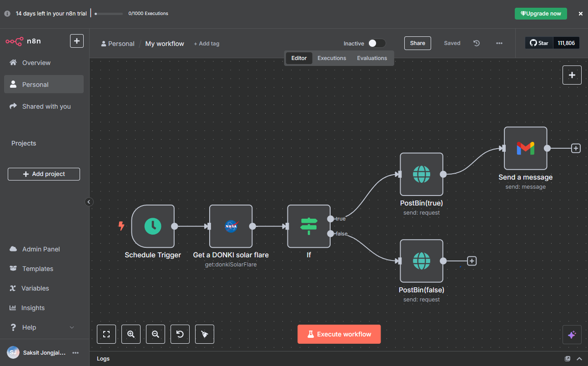588x366 pixels.
Task: Add a node after PostBin(false) using plus
Action: click(x=472, y=261)
